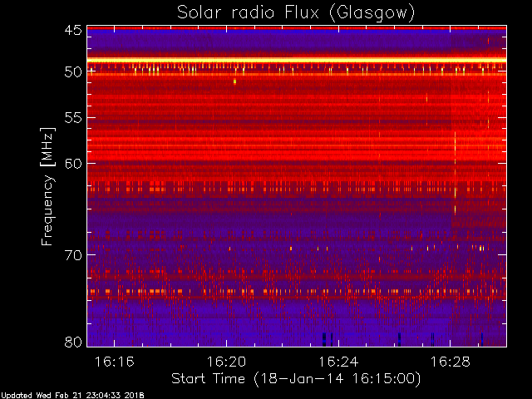Click the 16:16 time tick label
Viewport: 532px width, 399px height.
(115, 362)
